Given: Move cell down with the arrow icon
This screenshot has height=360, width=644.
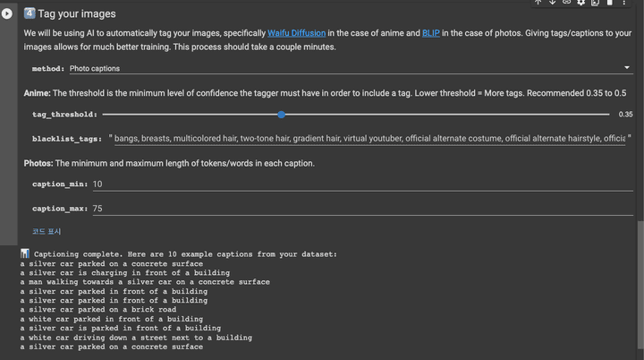Looking at the screenshot, I should click(x=552, y=3).
